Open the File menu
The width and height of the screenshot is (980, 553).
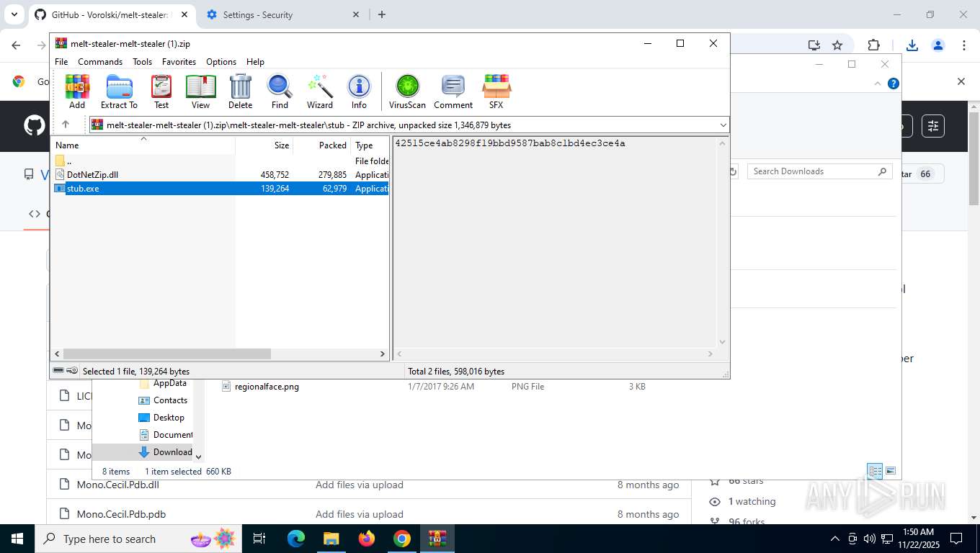click(x=61, y=62)
